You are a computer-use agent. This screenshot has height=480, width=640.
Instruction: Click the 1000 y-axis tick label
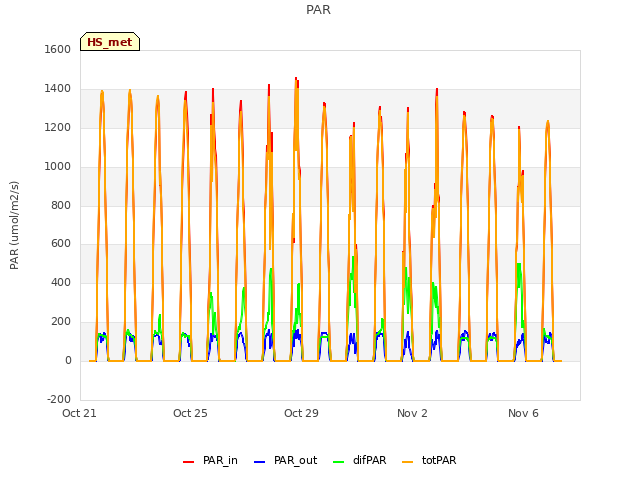pyautogui.click(x=58, y=167)
